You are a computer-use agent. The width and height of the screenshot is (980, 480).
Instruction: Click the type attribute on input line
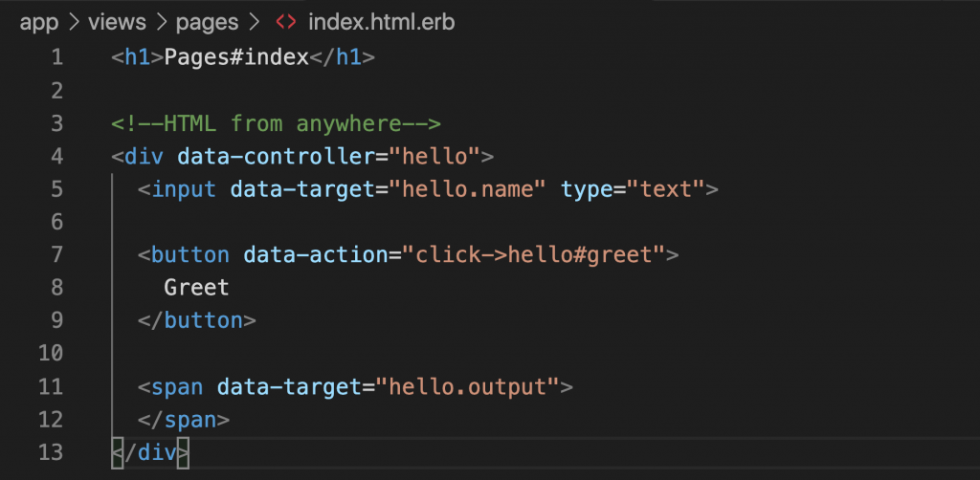point(587,189)
